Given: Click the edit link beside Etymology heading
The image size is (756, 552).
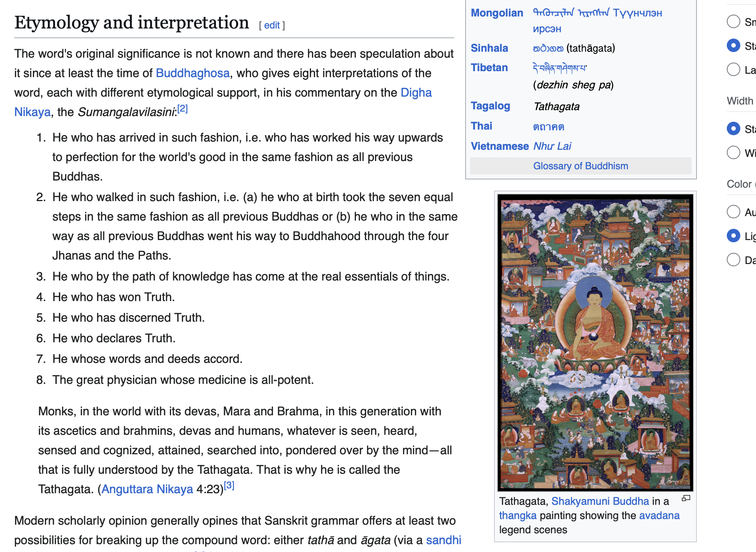Looking at the screenshot, I should coord(272,25).
